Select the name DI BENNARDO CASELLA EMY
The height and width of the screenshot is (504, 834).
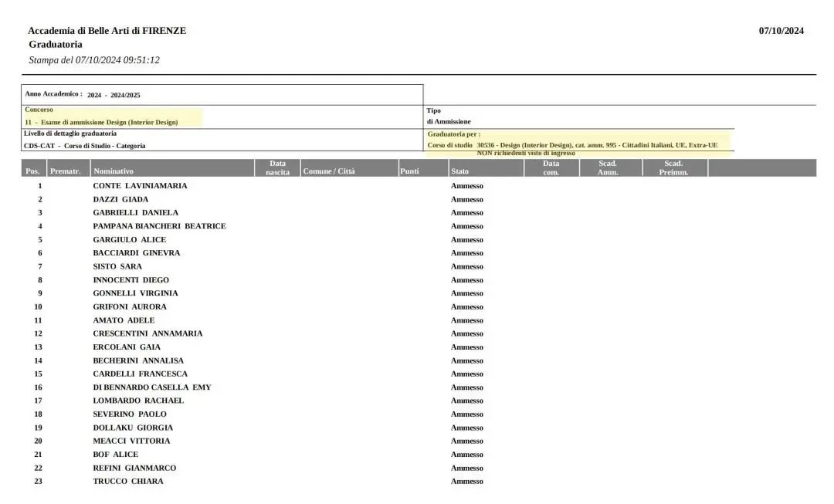click(151, 387)
